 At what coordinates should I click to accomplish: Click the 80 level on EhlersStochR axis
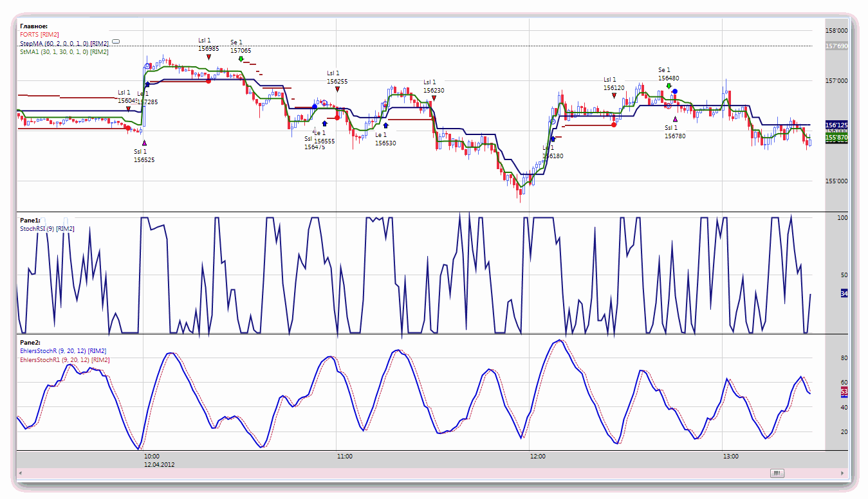844,358
